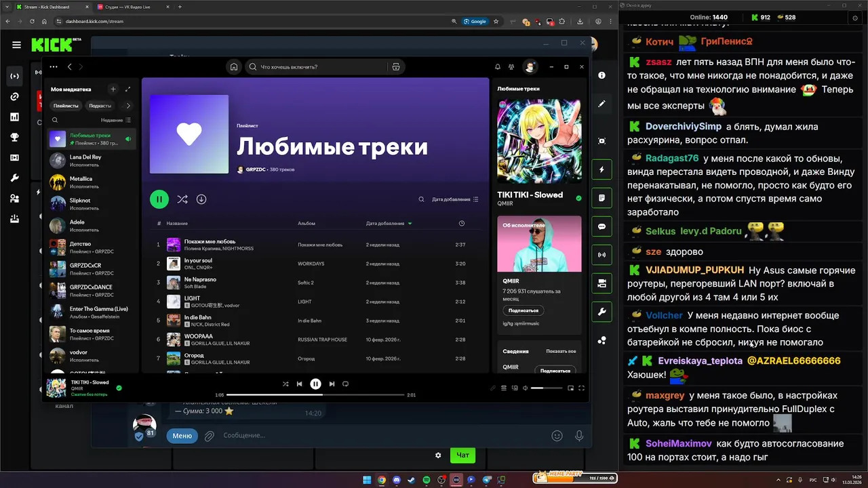Sort by Название column header

[177, 223]
